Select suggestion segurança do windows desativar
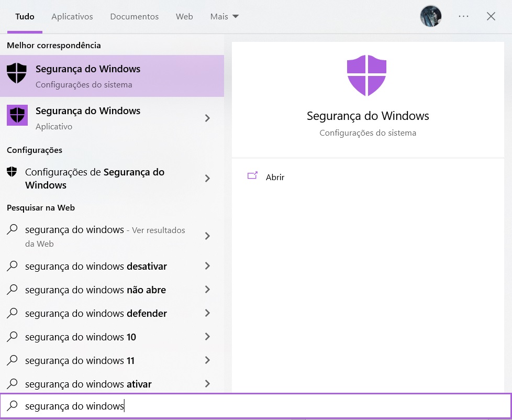This screenshot has width=512, height=420. (x=112, y=266)
